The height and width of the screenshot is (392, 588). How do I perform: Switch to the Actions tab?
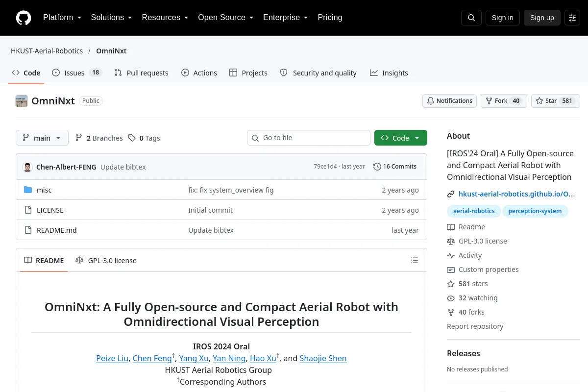click(199, 73)
